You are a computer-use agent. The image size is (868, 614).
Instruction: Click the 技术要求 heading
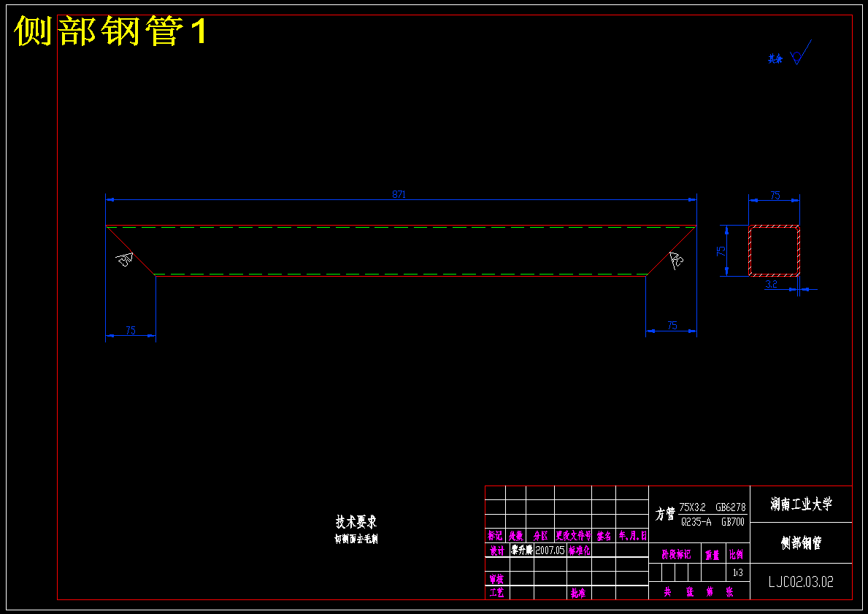point(356,521)
